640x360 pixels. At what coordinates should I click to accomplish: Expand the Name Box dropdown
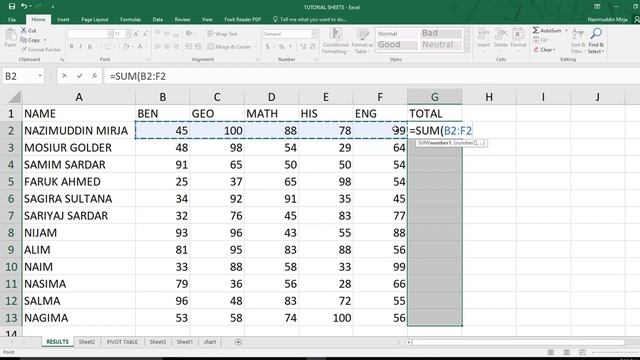point(40,76)
